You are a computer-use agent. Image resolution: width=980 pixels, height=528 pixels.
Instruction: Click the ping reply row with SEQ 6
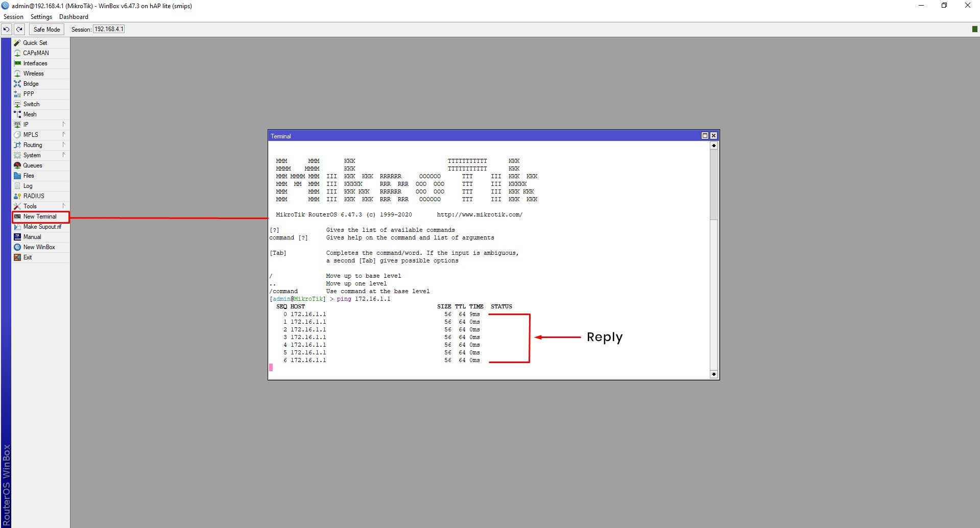click(381, 361)
